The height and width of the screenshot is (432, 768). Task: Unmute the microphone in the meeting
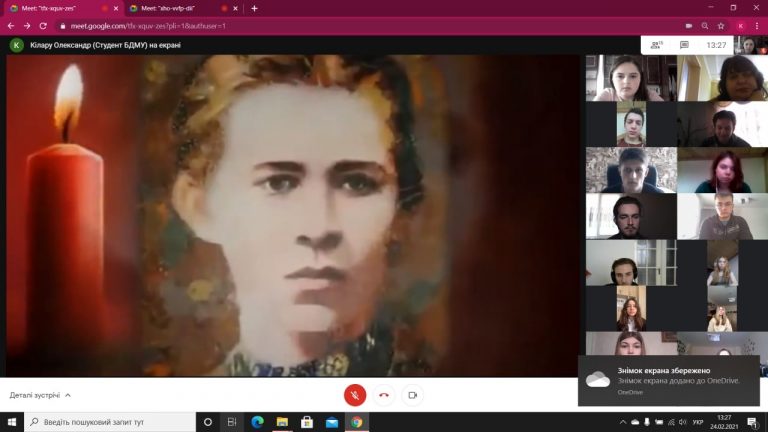(x=355, y=394)
